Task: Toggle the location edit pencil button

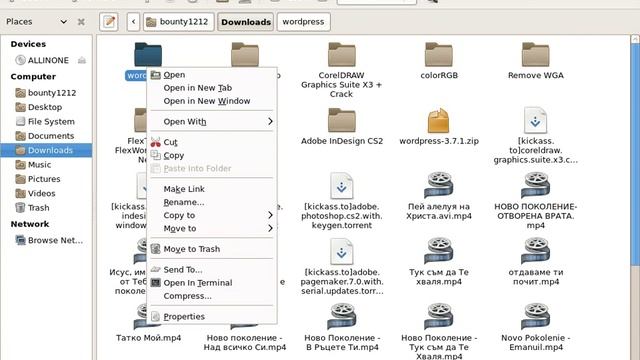Action: tap(109, 22)
